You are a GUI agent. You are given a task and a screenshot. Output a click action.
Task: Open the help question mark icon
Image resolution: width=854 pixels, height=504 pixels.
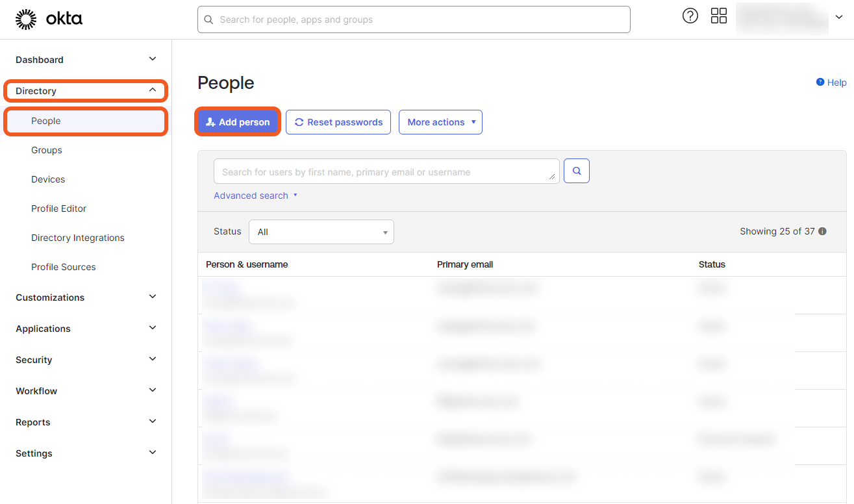690,16
